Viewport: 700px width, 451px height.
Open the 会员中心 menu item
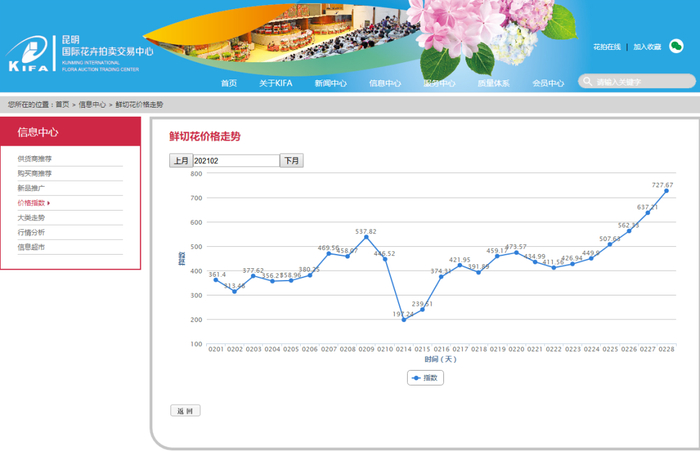click(548, 83)
